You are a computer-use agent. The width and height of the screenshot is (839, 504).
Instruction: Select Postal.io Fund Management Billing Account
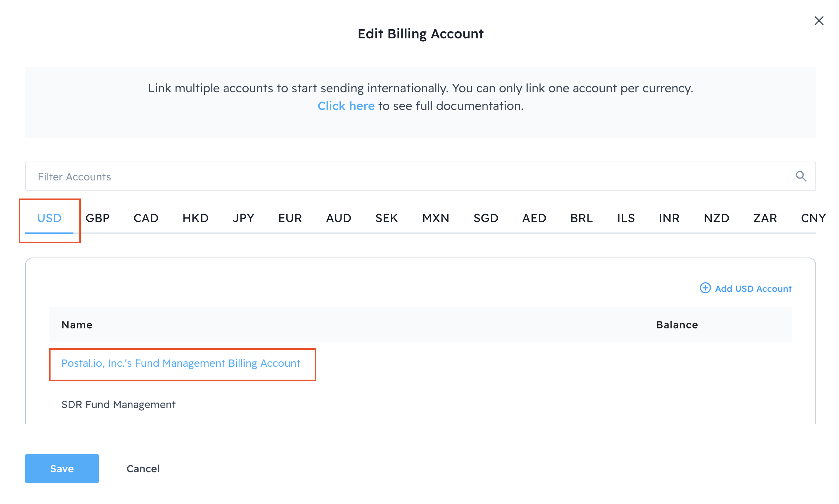181,363
